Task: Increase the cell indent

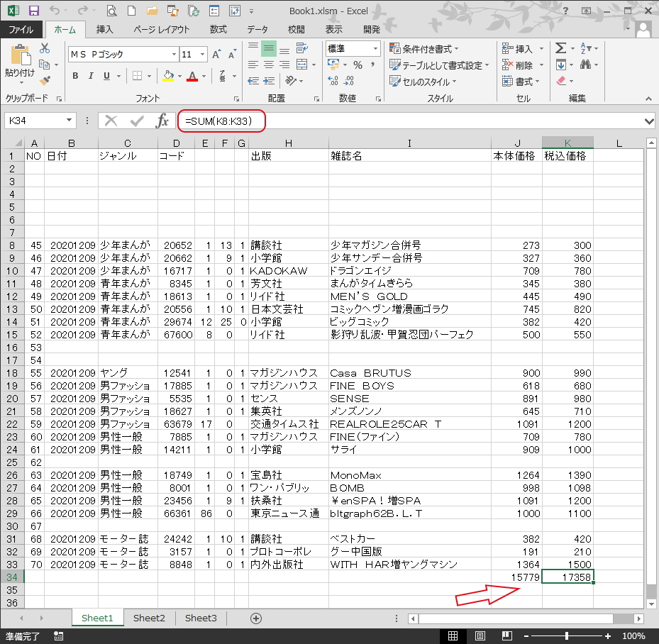Action: click(x=269, y=81)
